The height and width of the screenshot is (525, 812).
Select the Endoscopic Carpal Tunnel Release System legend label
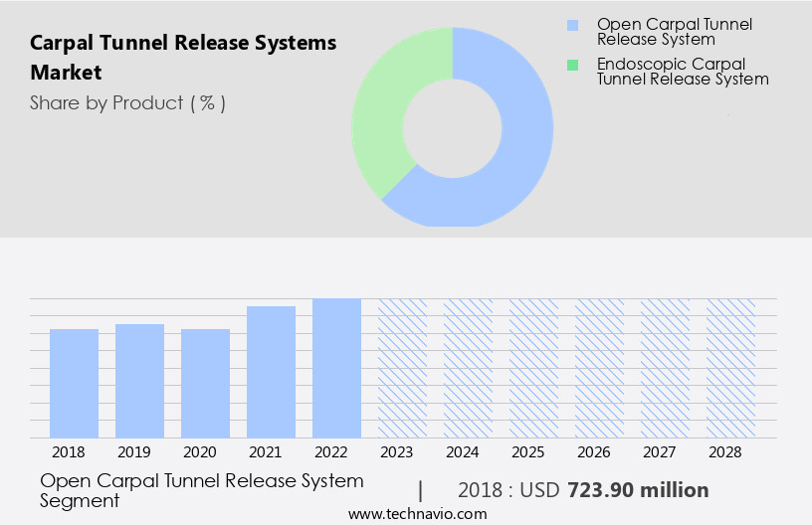683,72
